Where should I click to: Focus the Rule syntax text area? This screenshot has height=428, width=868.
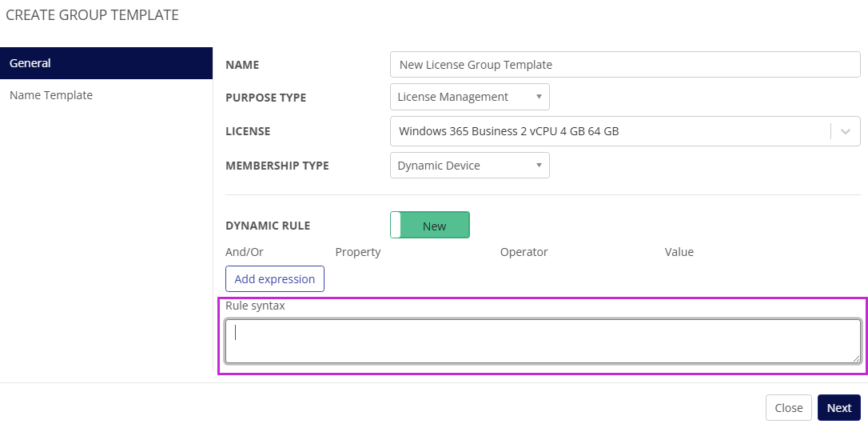pos(542,341)
